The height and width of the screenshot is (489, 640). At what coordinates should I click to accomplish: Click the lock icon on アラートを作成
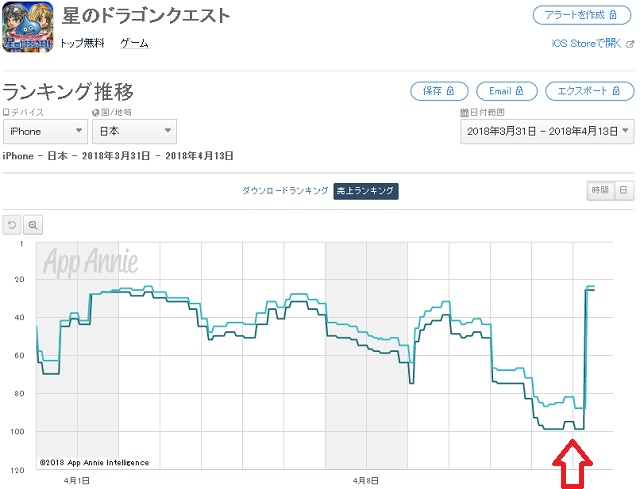tap(613, 15)
